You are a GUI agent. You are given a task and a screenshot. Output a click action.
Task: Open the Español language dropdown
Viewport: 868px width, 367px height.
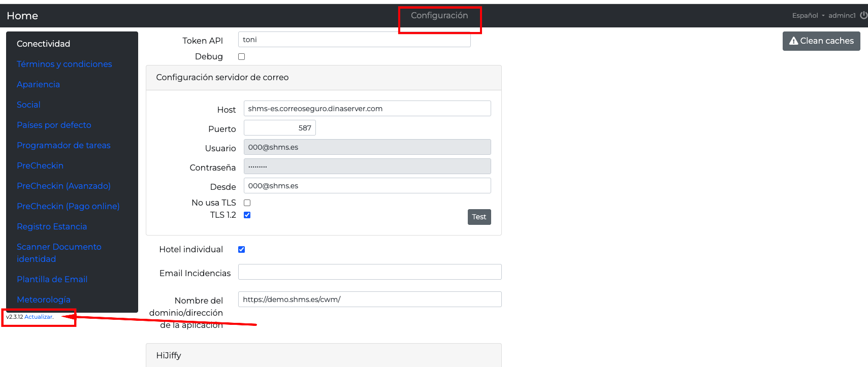pyautogui.click(x=808, y=16)
